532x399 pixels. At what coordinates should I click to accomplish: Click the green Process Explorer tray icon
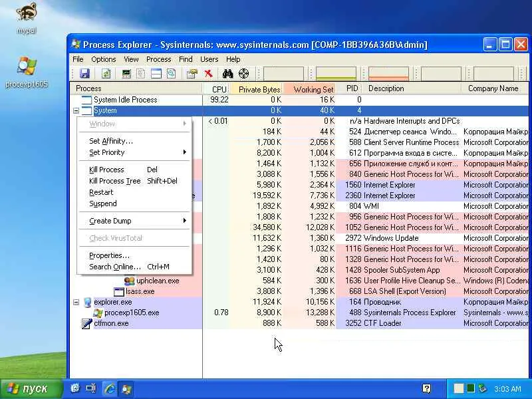(471, 388)
